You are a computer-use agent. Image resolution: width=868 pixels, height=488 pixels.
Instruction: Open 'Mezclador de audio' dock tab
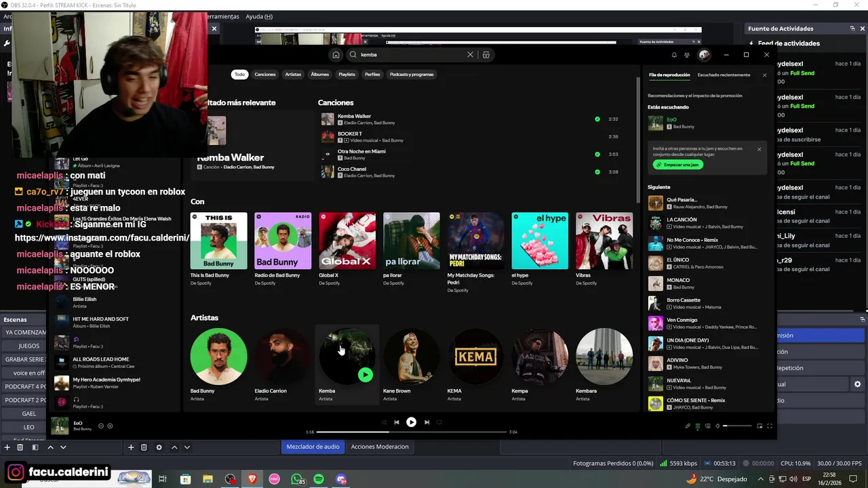point(313,447)
